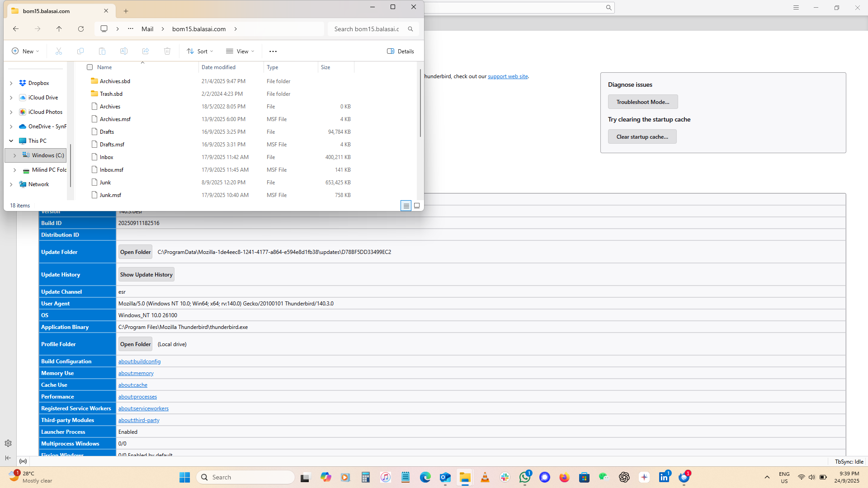This screenshot has height=488, width=868.
Task: Click Troubleshoot Mode button
Action: pyautogui.click(x=642, y=102)
